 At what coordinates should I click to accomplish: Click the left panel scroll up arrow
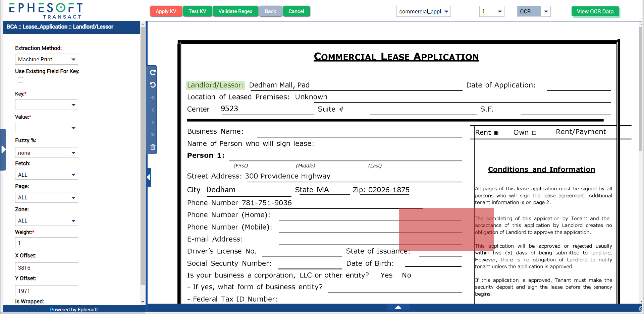(143, 24)
